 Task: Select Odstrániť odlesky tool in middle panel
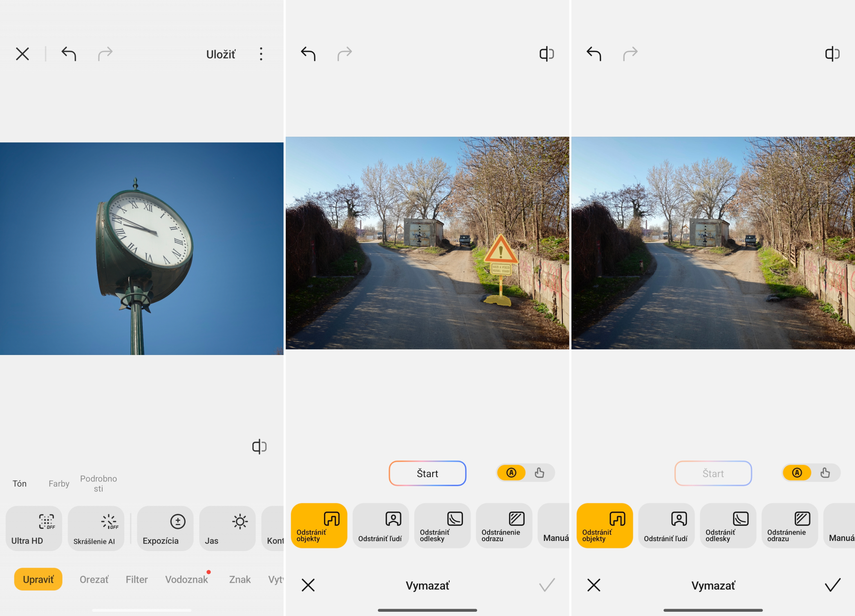(x=442, y=526)
